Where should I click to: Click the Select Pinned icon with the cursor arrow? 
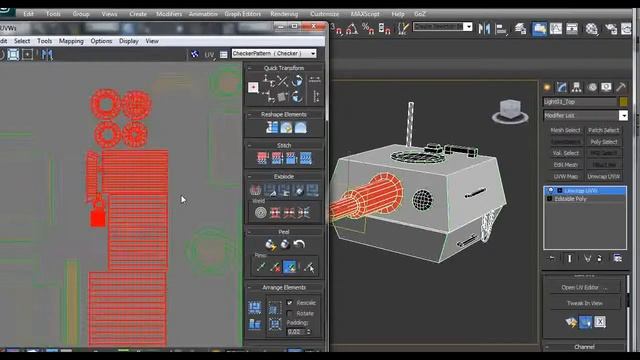click(309, 267)
